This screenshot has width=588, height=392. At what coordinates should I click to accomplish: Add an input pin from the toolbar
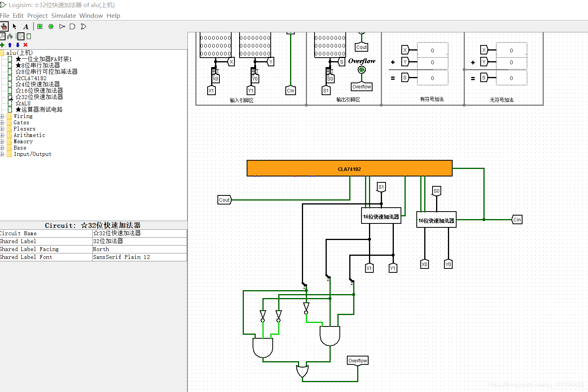(x=40, y=26)
